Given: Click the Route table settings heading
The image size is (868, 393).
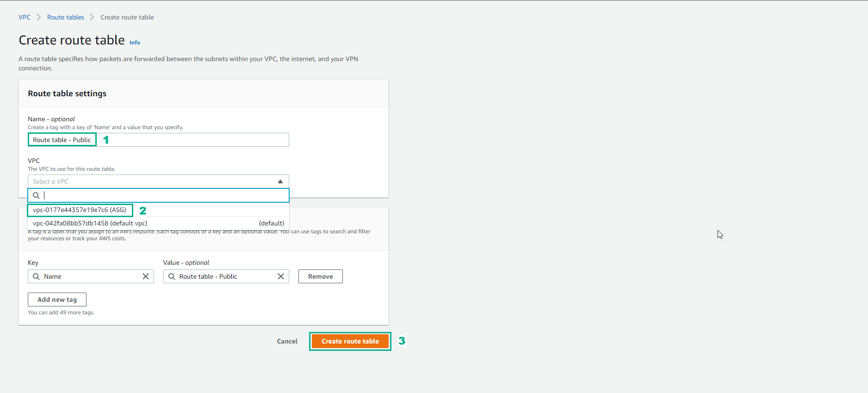Looking at the screenshot, I should [x=67, y=94].
